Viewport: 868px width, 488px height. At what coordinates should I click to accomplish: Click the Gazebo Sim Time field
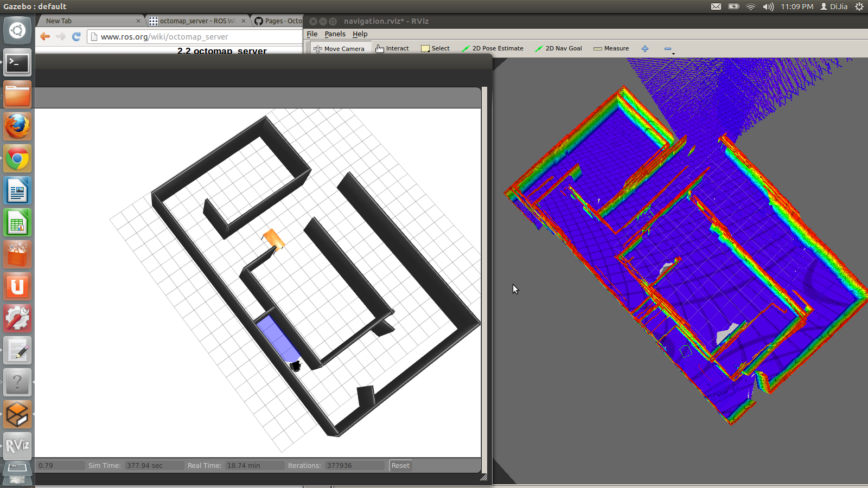(x=154, y=465)
